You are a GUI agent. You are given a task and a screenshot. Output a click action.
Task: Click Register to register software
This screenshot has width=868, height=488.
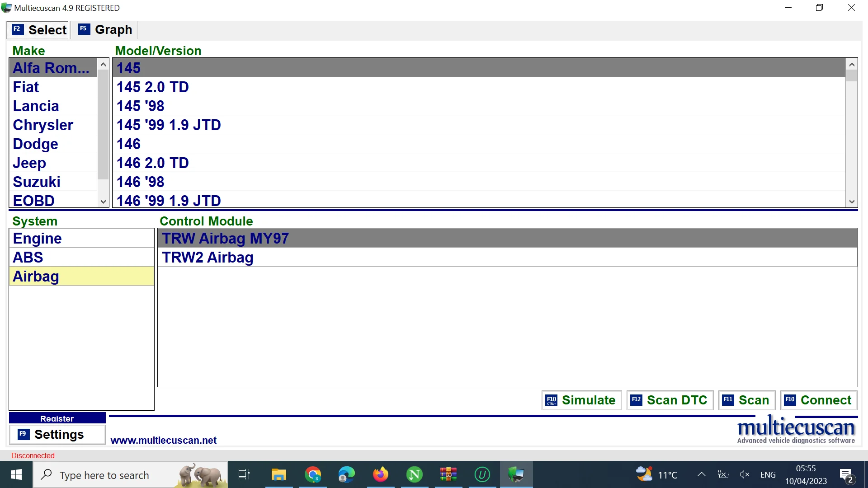click(x=57, y=418)
